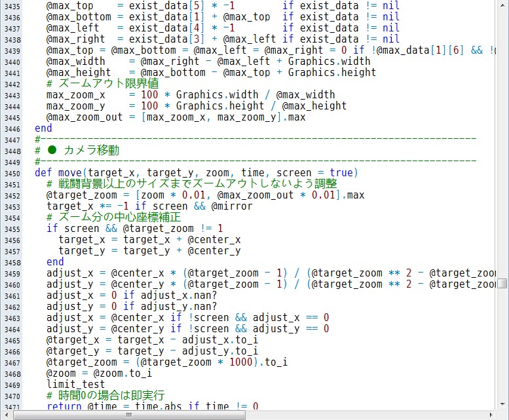The height and width of the screenshot is (420, 509).
Task: Click '@target_x' assignment on line 3465
Action: (73, 339)
